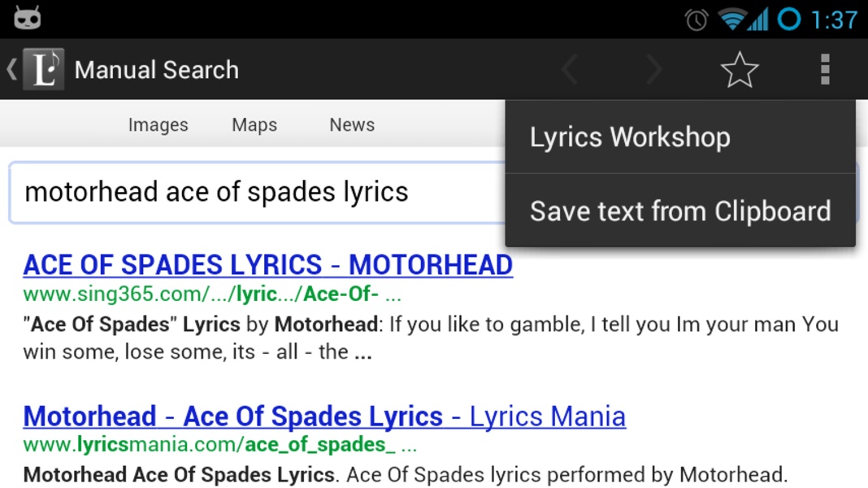Viewport: 868px width, 488px height.
Task: Tap the 'If you like to gamble' snippet
Action: 431,338
